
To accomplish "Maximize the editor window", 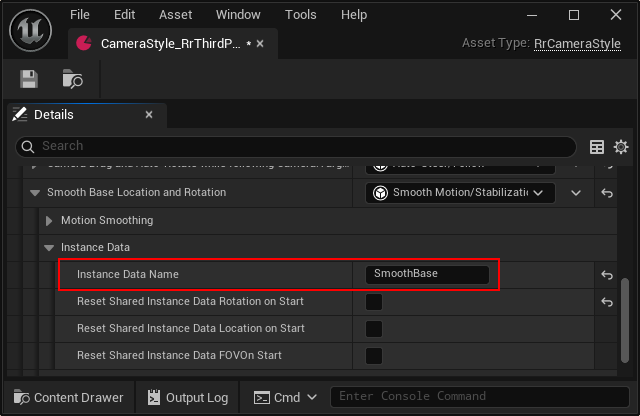I will pyautogui.click(x=574, y=15).
